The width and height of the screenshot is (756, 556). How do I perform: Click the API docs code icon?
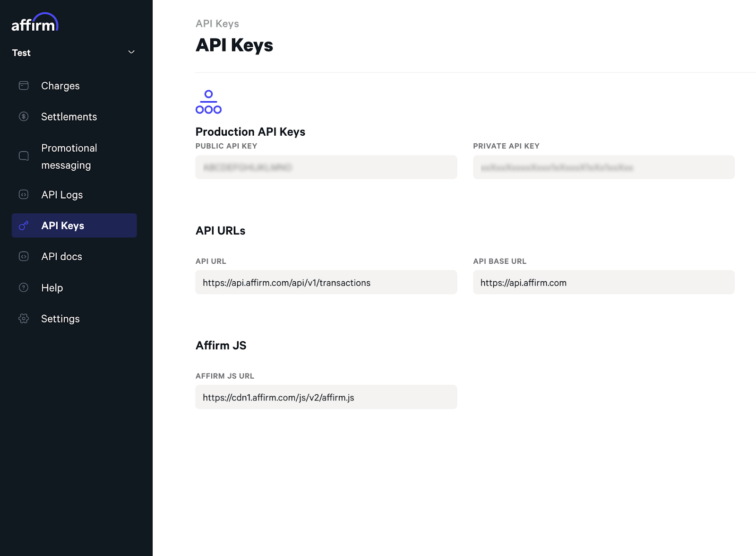[x=24, y=257]
